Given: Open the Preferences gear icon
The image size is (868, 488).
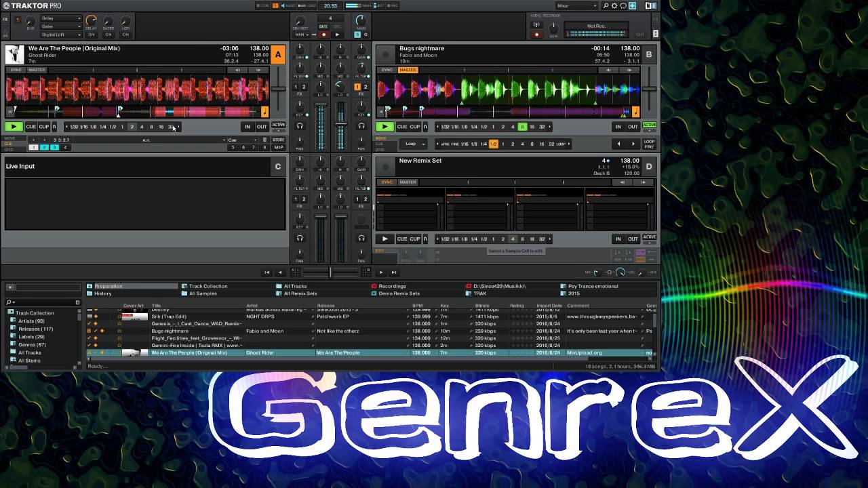Looking at the screenshot, I should click(614, 5).
